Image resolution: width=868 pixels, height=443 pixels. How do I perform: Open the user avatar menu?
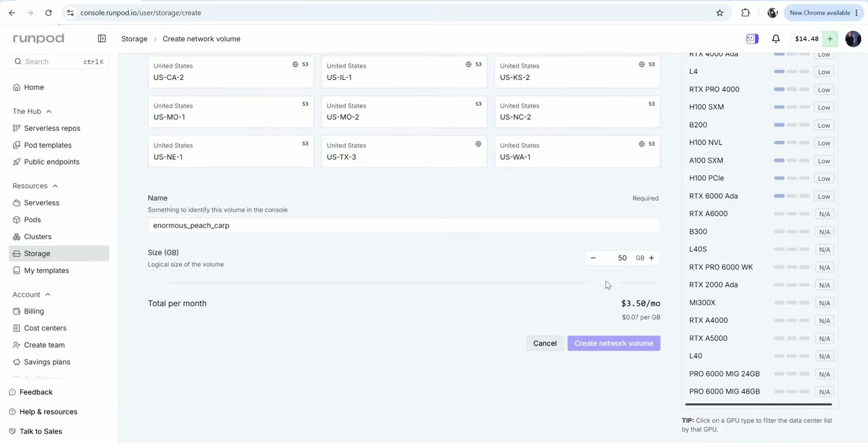click(853, 39)
